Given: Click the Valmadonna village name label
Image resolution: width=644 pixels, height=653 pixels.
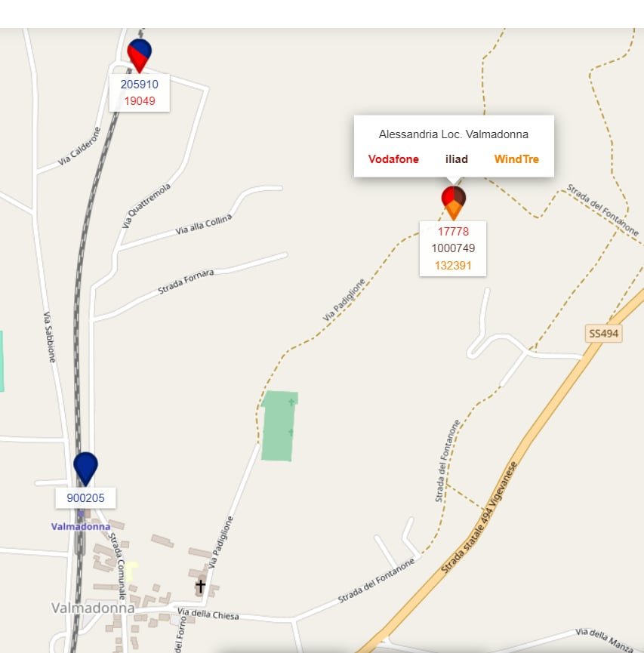Looking at the screenshot, I should click(x=93, y=608).
